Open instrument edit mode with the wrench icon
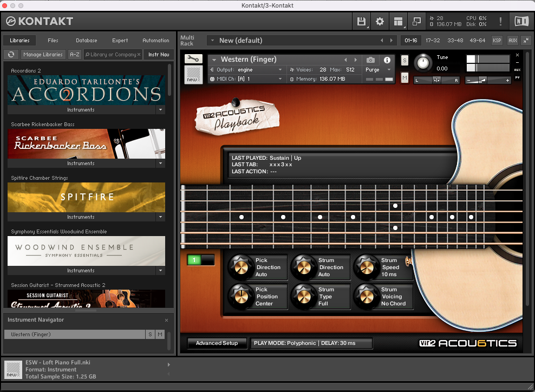Screen dimensions: 535x392 click(x=193, y=59)
